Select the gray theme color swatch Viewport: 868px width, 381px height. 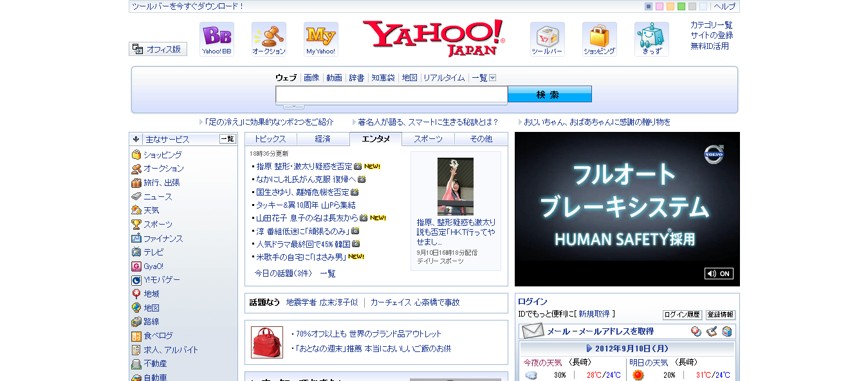point(692,6)
